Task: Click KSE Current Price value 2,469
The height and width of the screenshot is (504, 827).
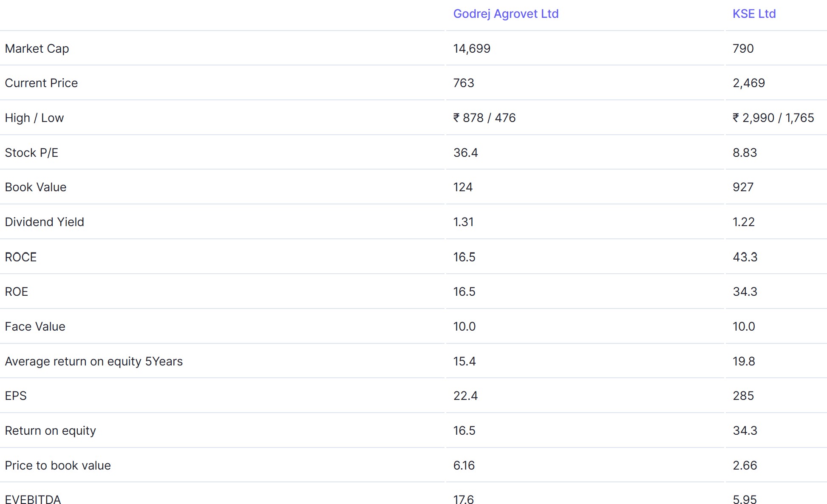Action: pyautogui.click(x=748, y=83)
